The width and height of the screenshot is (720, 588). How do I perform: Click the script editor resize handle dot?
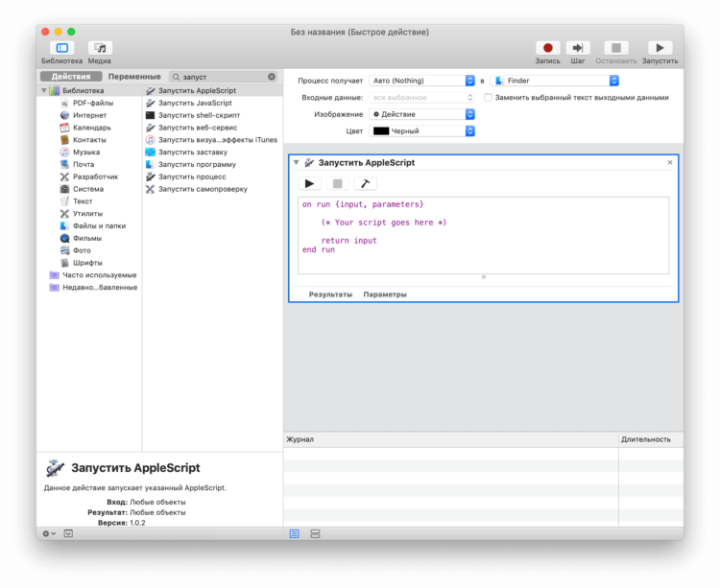pos(484,277)
